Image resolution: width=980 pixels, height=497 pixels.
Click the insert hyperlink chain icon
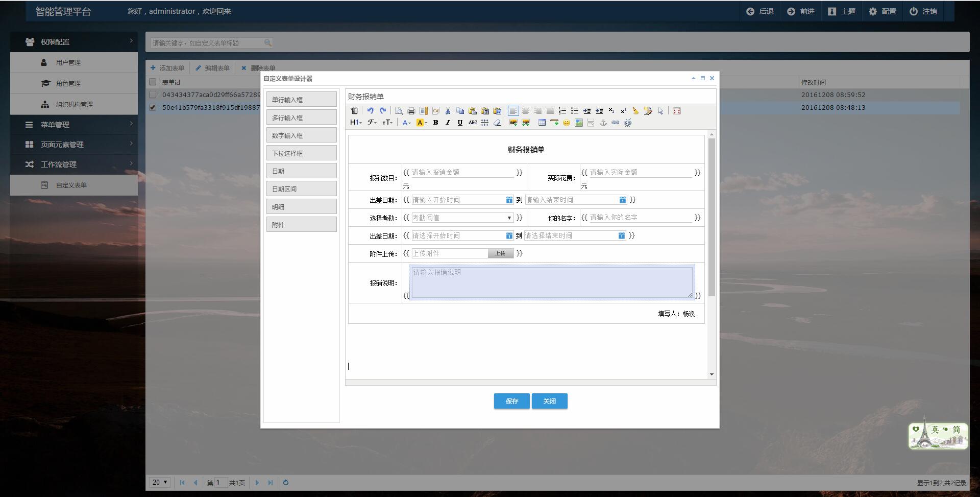616,123
